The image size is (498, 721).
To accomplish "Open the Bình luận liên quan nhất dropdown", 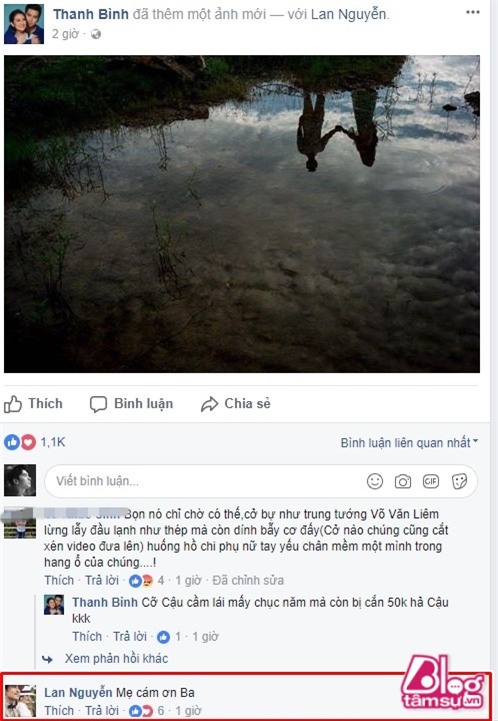I will [409, 443].
